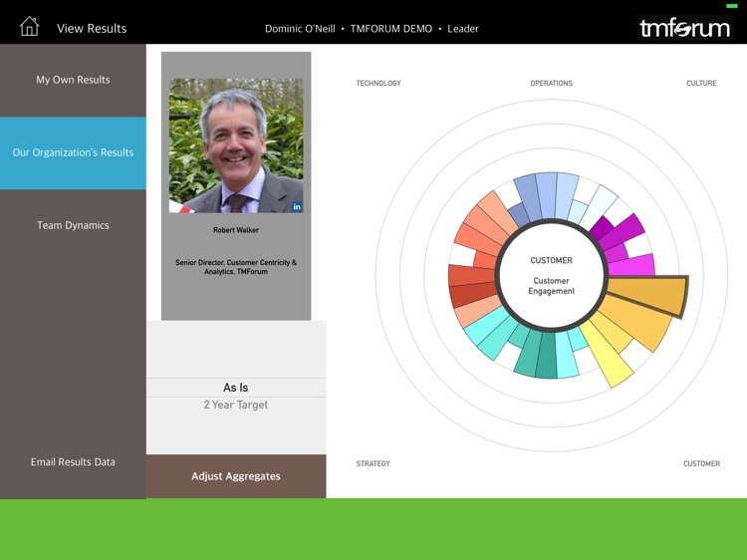Viewport: 747px width, 560px height.
Task: Click the Dominic O'Neill header text
Action: point(300,29)
